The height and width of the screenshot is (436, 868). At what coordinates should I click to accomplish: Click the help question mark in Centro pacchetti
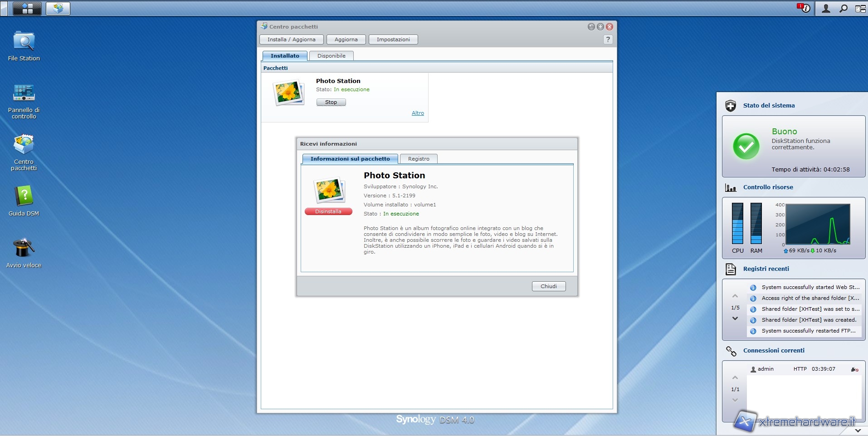pos(608,39)
